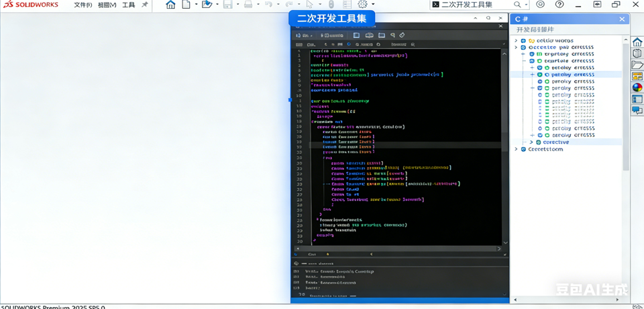Expand the first tree node in C# panel
644x309 pixels.
click(516, 41)
